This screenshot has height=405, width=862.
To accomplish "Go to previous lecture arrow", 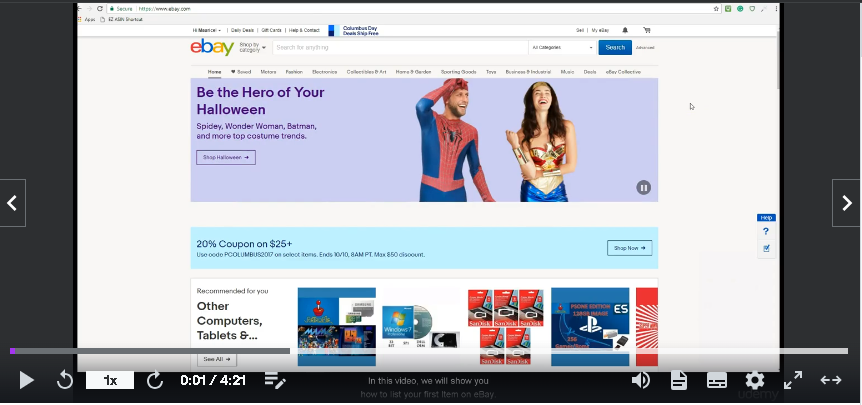I will (x=13, y=203).
